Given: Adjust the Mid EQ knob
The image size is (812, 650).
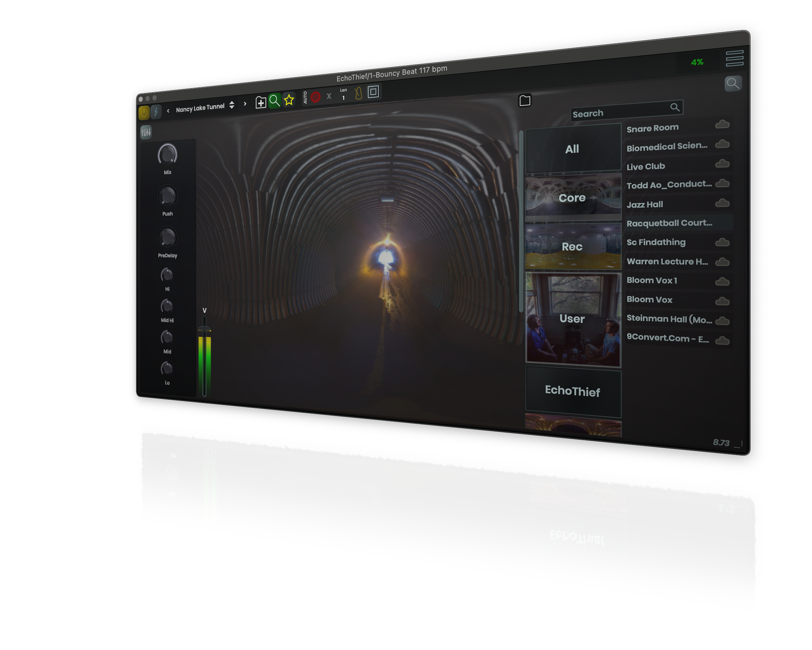Looking at the screenshot, I should click(167, 338).
